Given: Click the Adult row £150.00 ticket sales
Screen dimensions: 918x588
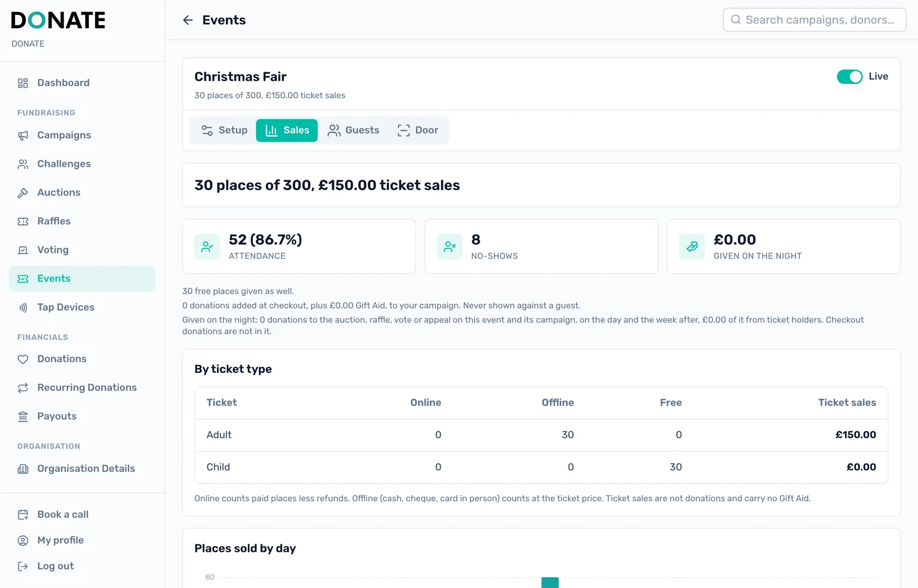Looking at the screenshot, I should 855,435.
